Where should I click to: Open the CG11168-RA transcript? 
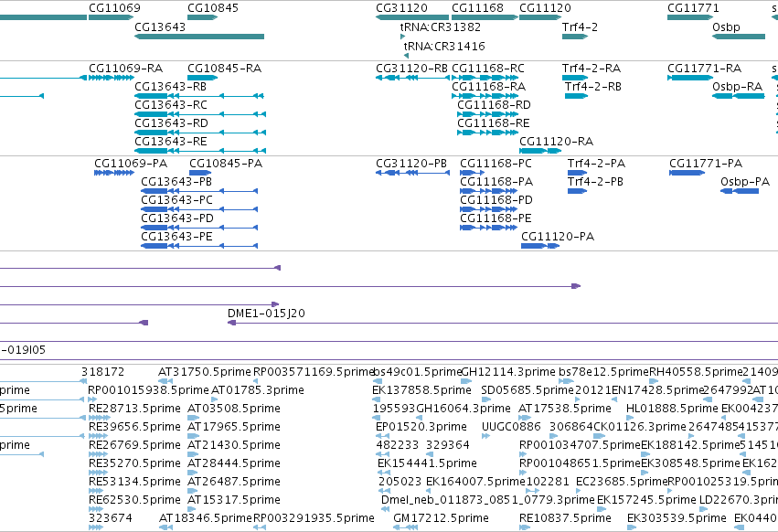click(x=485, y=96)
